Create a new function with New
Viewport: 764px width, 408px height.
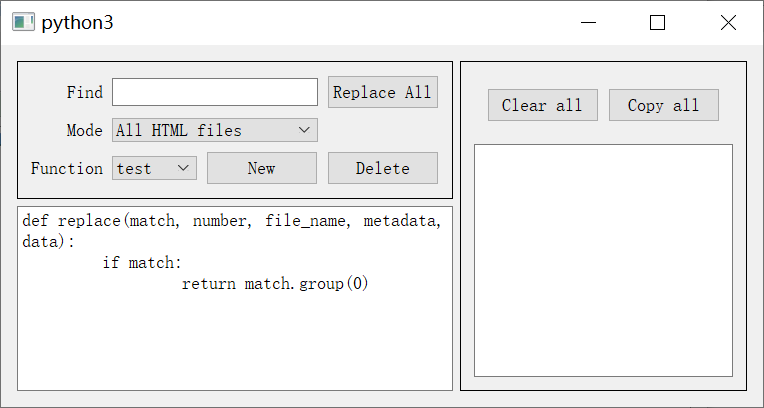click(x=261, y=168)
